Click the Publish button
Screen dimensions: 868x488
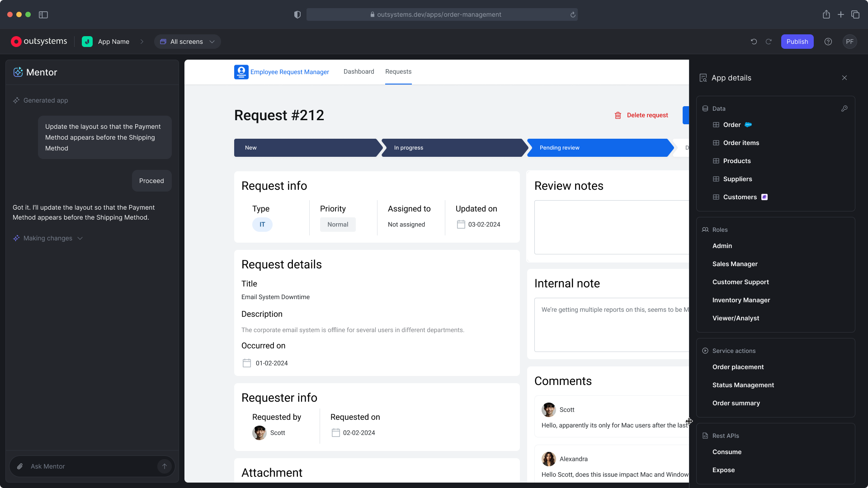tap(797, 42)
